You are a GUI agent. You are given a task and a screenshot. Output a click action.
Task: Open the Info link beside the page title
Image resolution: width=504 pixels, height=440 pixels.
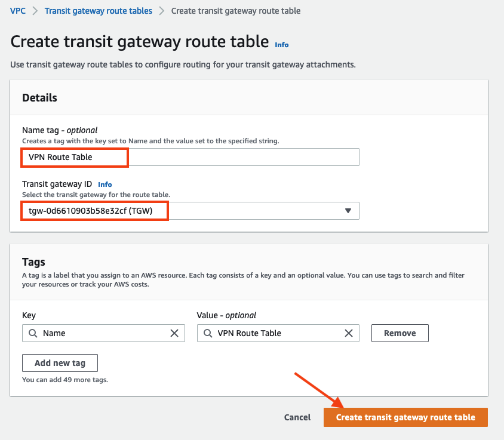click(x=282, y=45)
